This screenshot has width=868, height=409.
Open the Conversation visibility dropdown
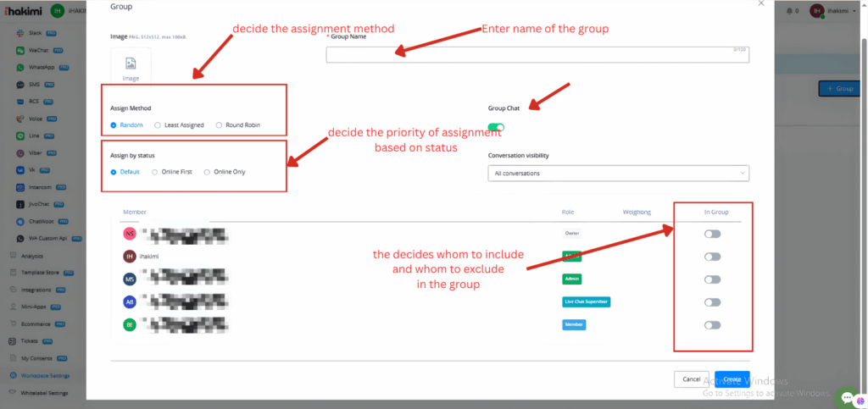[x=618, y=174]
